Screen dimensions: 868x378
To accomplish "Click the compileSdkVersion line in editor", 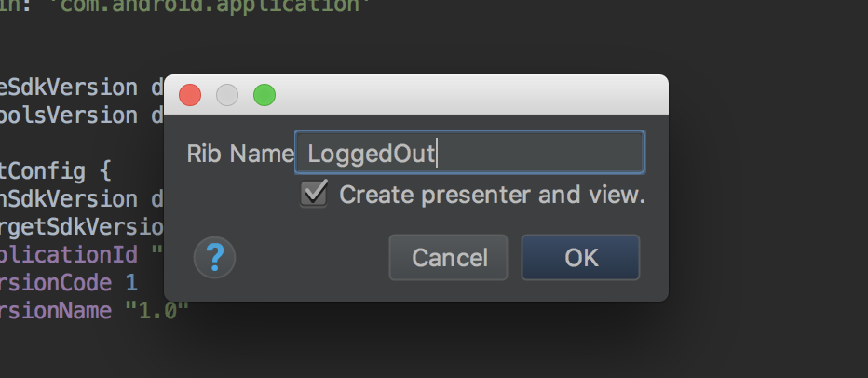I will [82, 87].
